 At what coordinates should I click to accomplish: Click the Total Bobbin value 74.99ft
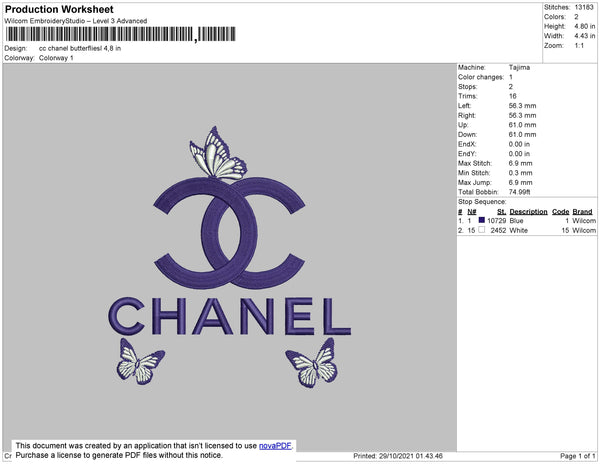click(520, 192)
